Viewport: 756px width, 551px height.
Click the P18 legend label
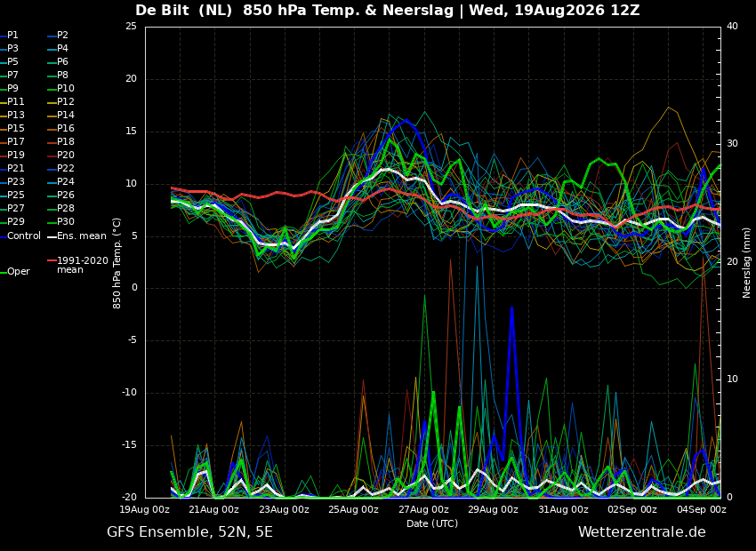point(66,141)
